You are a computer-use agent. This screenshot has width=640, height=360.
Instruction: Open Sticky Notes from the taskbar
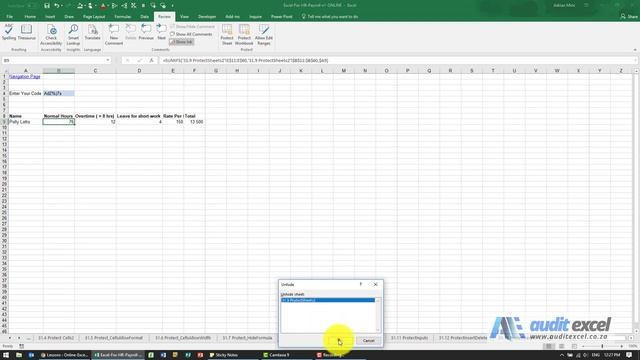[224, 355]
